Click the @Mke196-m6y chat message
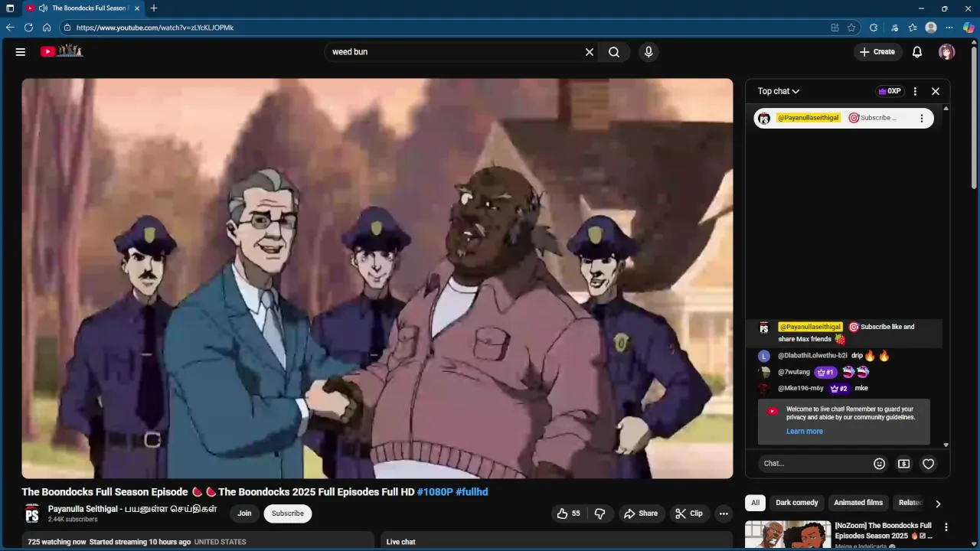Viewport: 980px width, 551px height. point(844,388)
